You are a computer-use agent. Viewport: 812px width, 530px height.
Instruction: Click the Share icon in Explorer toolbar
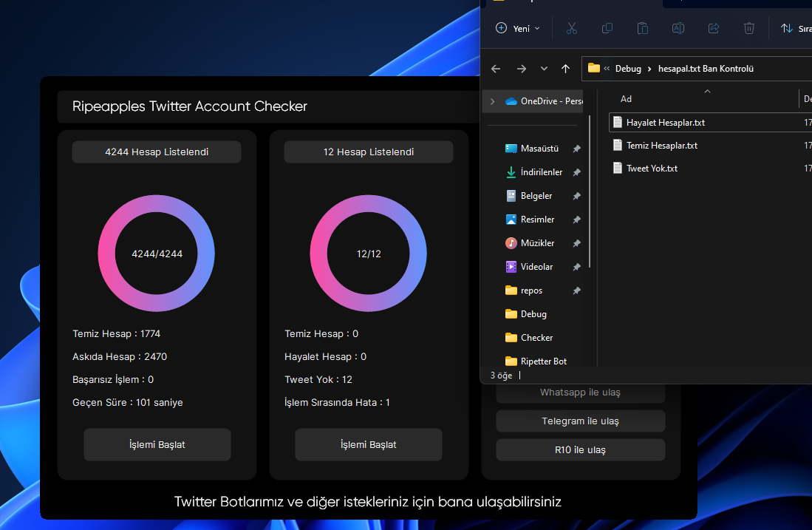(714, 29)
